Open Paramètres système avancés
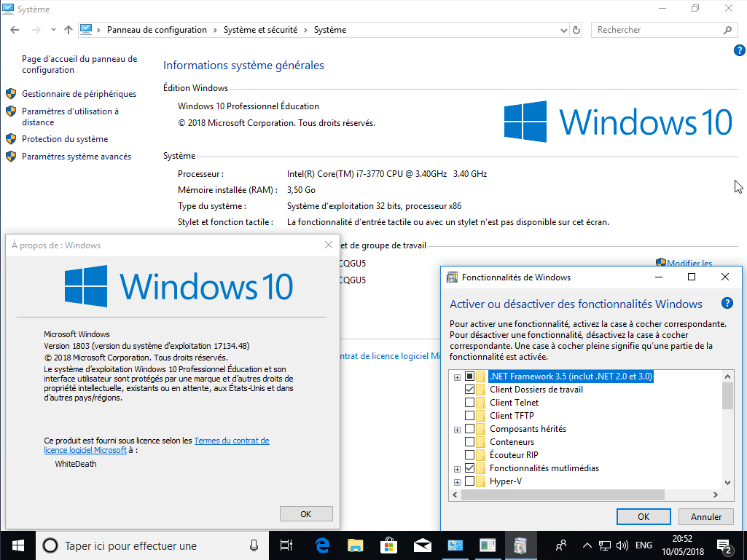The height and width of the screenshot is (560, 747). 77,157
